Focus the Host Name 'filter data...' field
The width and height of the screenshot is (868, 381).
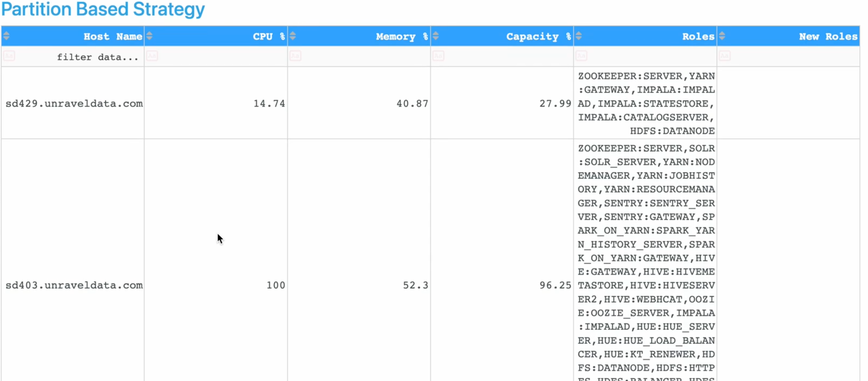click(73, 57)
